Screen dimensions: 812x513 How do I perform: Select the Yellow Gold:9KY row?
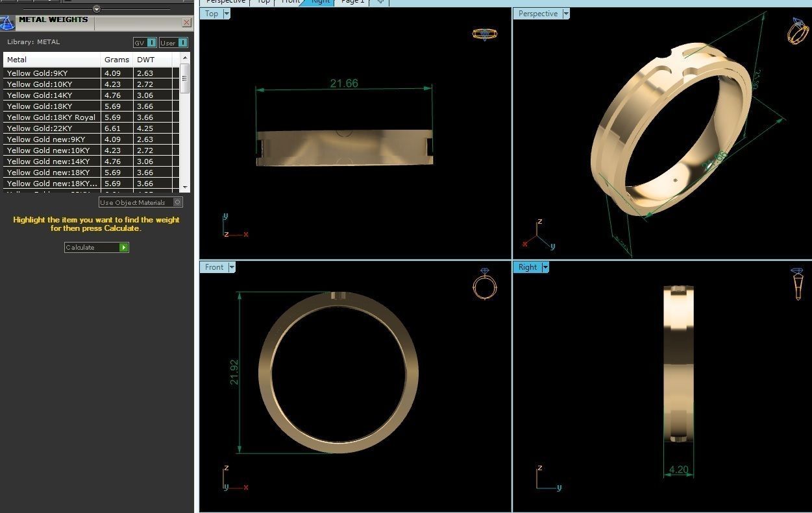(91, 73)
